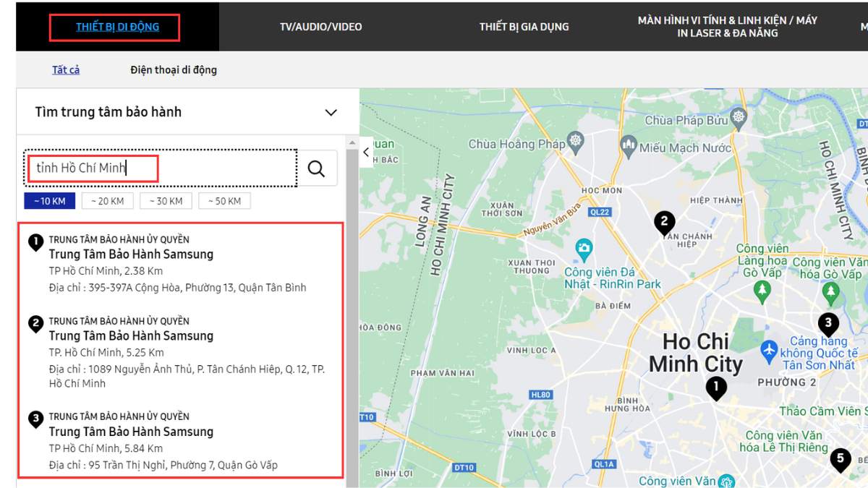This screenshot has height=488, width=868.
Task: Click map marker number 1
Action: coord(715,388)
